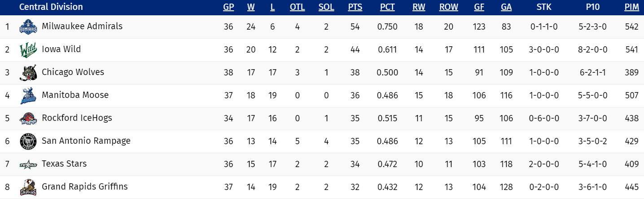The width and height of the screenshot is (644, 199).
Task: Sort by the PIM column header
Action: pyautogui.click(x=631, y=7)
